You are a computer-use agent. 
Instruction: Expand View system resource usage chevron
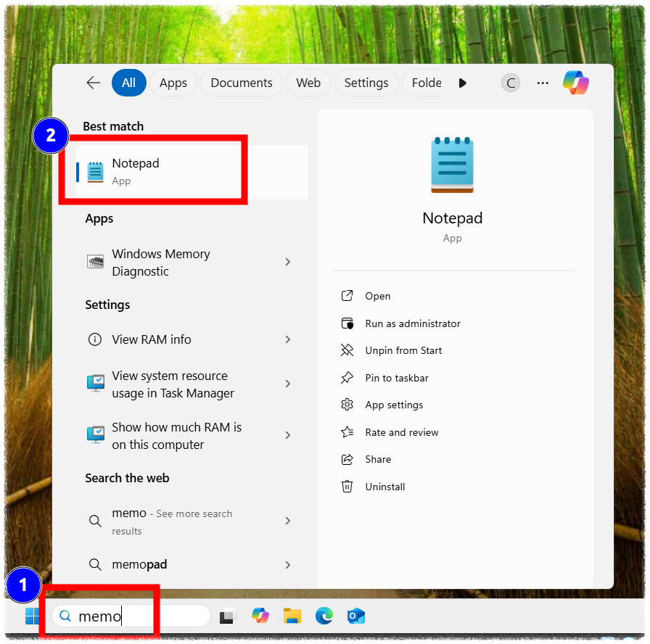[x=288, y=384]
